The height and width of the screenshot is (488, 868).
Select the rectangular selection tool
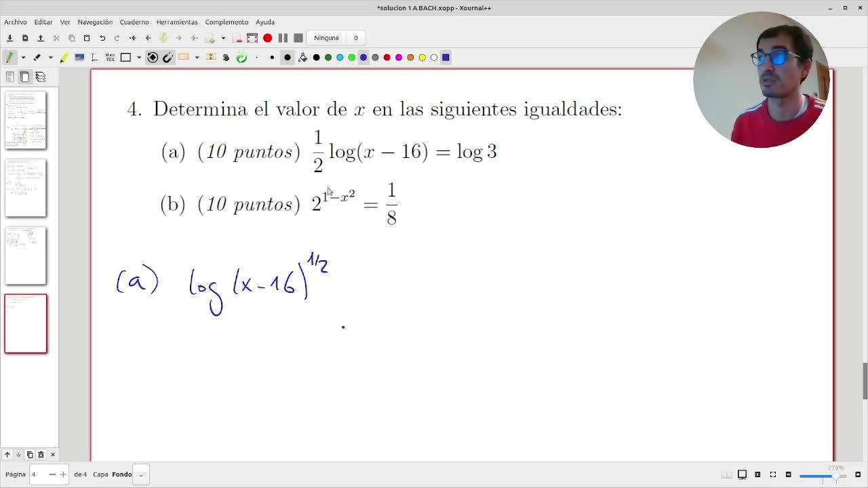(183, 58)
